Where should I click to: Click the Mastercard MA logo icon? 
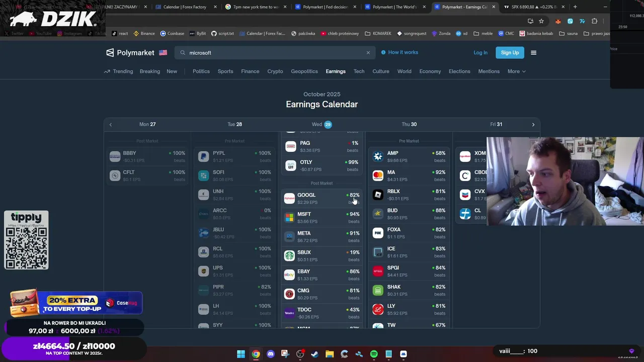[378, 175]
